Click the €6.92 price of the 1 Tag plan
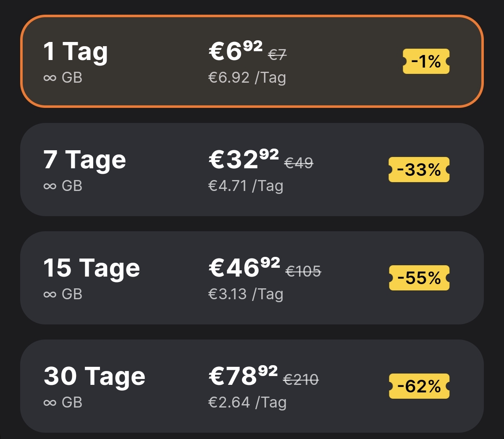504x439 pixels. pyautogui.click(x=236, y=51)
